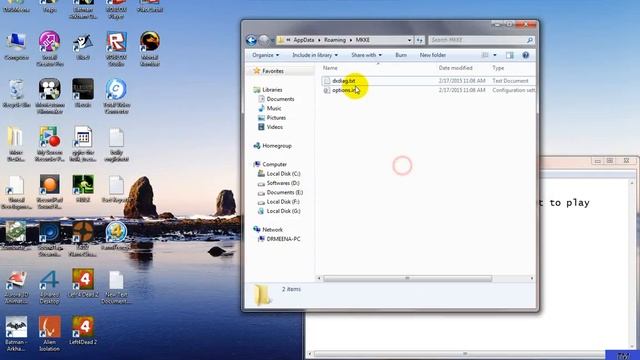Image resolution: width=640 pixels, height=360 pixels.
Task: Expand address bar previous locations dropdown
Action: (409, 40)
